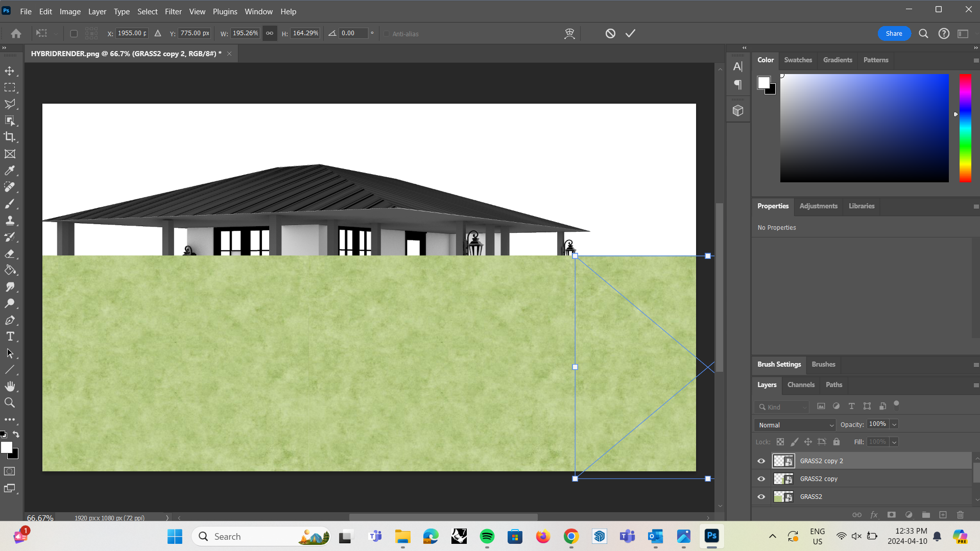Open the Filter menu
The image size is (980, 551).
pos(173,11)
